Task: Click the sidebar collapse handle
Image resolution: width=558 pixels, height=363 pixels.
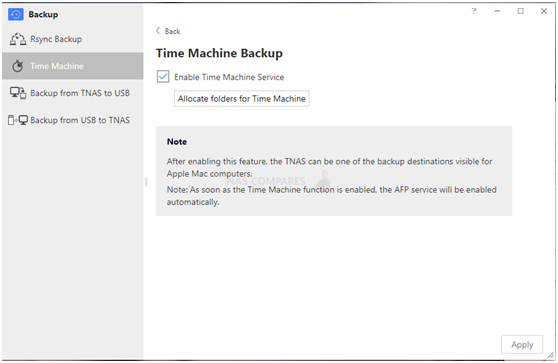Action: pos(146,182)
